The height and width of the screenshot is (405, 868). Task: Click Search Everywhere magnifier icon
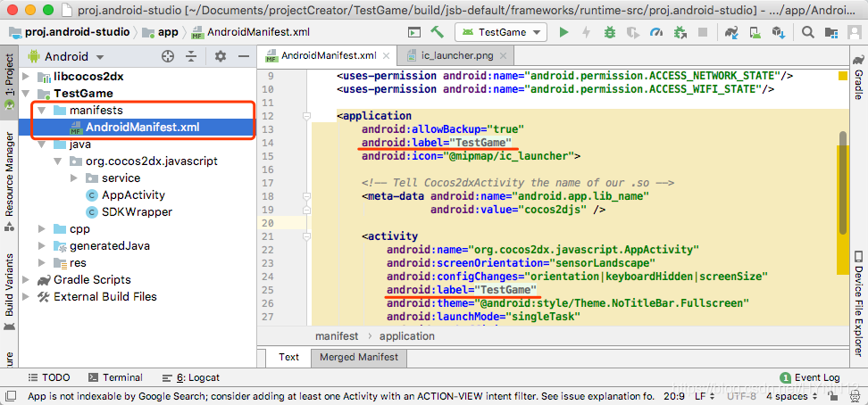(x=808, y=32)
